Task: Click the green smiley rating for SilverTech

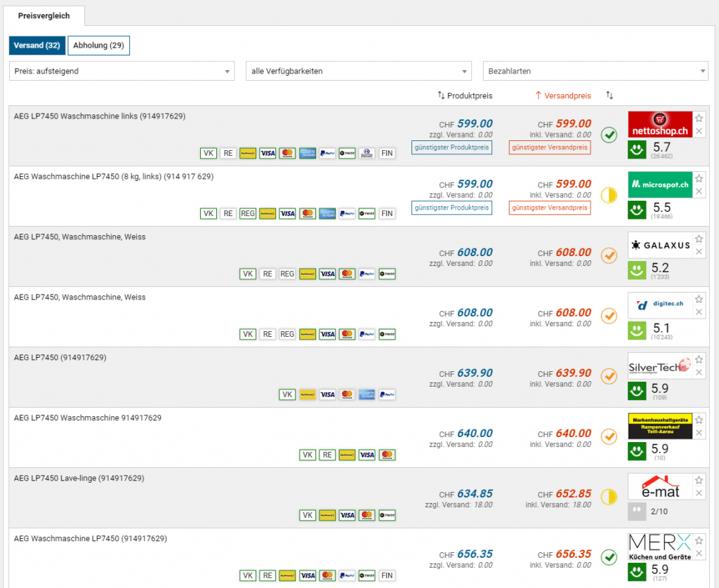Action: 637,391
